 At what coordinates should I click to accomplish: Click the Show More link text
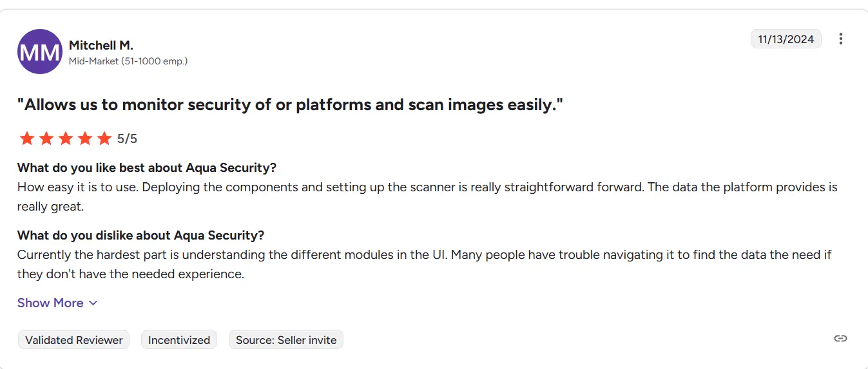pyautogui.click(x=50, y=303)
